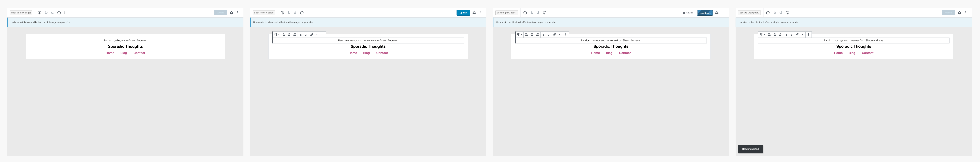Toggle italic formatting in third panel
The image size is (980, 162).
pos(549,35)
